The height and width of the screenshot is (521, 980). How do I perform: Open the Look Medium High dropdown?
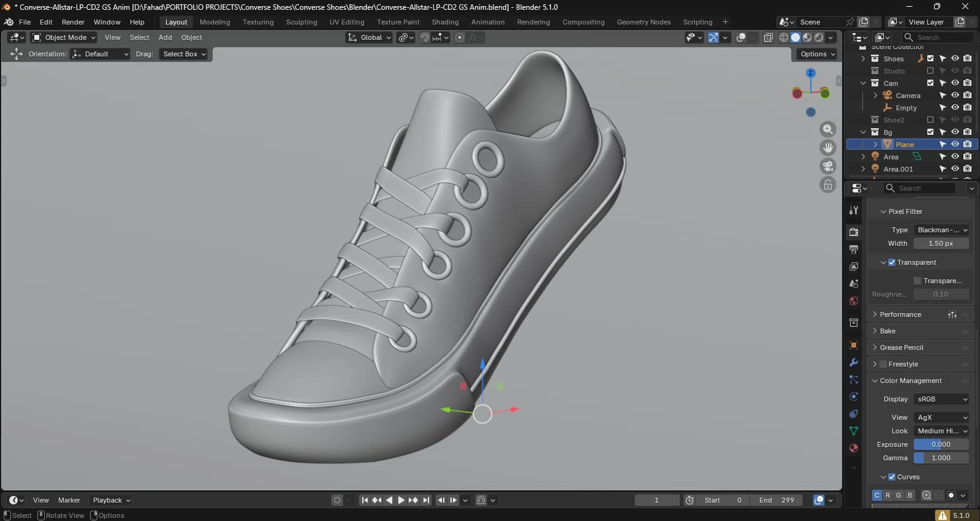tap(941, 431)
